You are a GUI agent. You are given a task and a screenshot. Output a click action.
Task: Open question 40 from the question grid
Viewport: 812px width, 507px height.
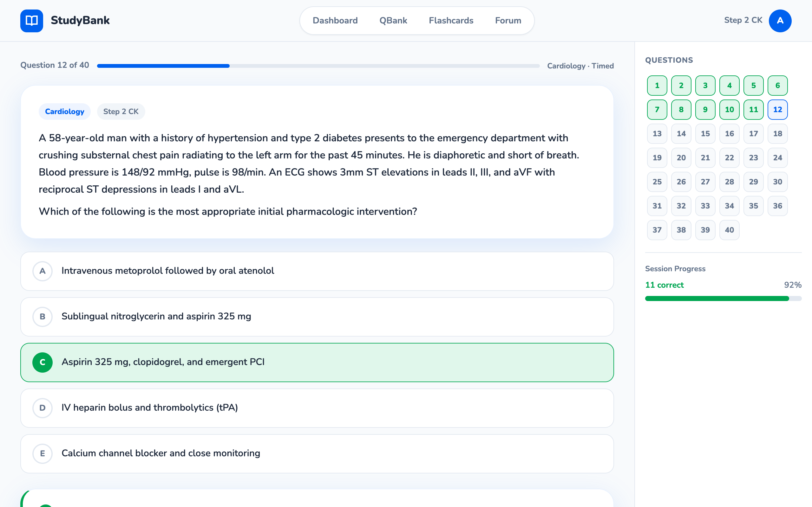click(x=729, y=230)
